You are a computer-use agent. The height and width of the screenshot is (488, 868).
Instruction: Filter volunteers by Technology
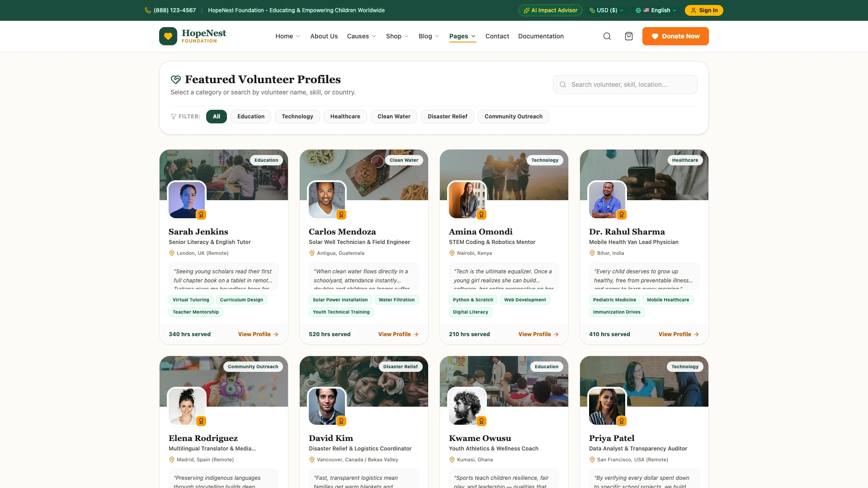click(297, 117)
